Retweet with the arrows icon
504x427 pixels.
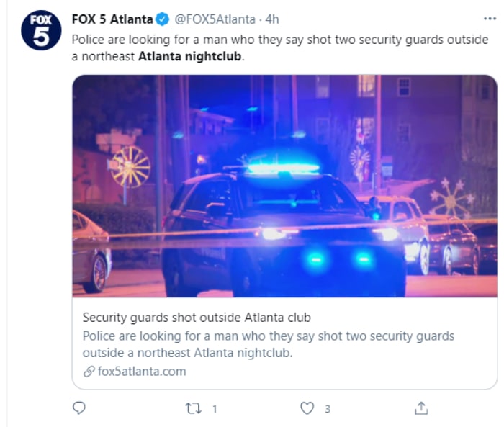[194, 408]
